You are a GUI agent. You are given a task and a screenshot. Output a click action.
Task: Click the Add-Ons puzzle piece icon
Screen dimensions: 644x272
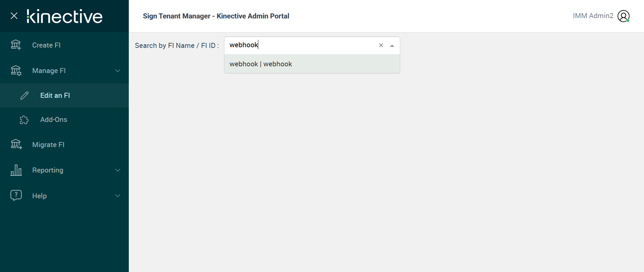tap(24, 120)
